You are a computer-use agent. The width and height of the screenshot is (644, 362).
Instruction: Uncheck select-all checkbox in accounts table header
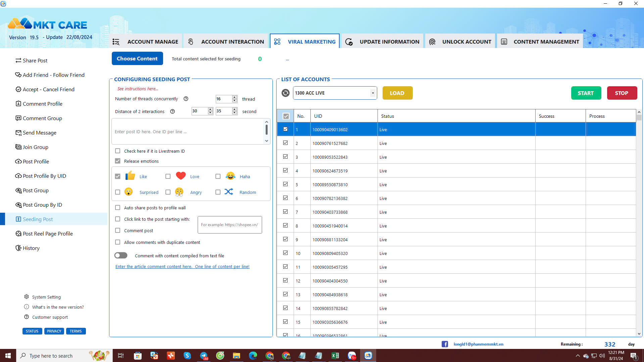coord(286,116)
